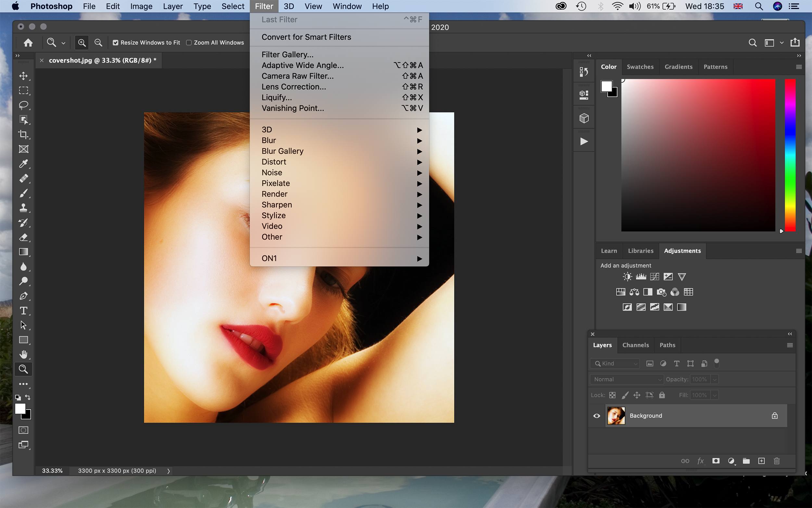
Task: Hide the Background layer visibility eye
Action: [x=597, y=416]
